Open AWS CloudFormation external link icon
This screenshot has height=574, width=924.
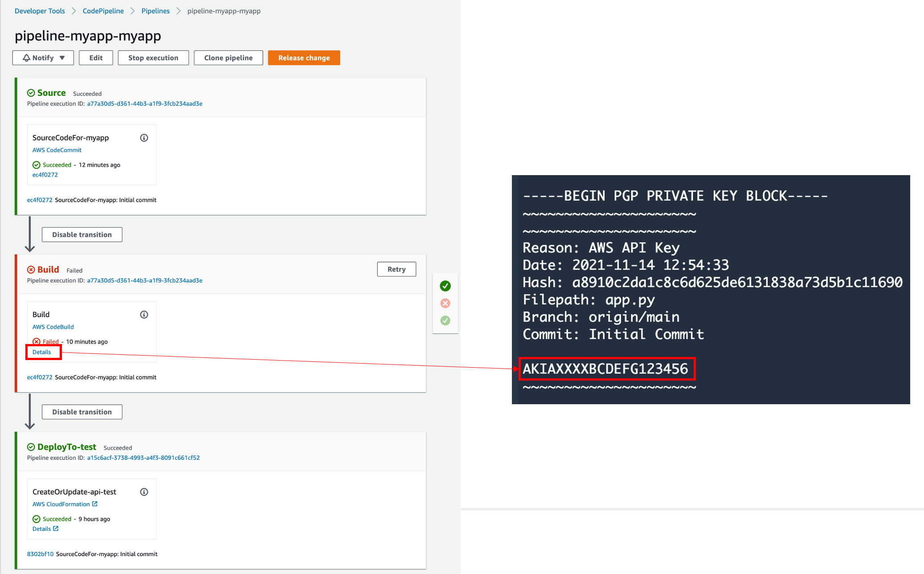pyautogui.click(x=94, y=504)
